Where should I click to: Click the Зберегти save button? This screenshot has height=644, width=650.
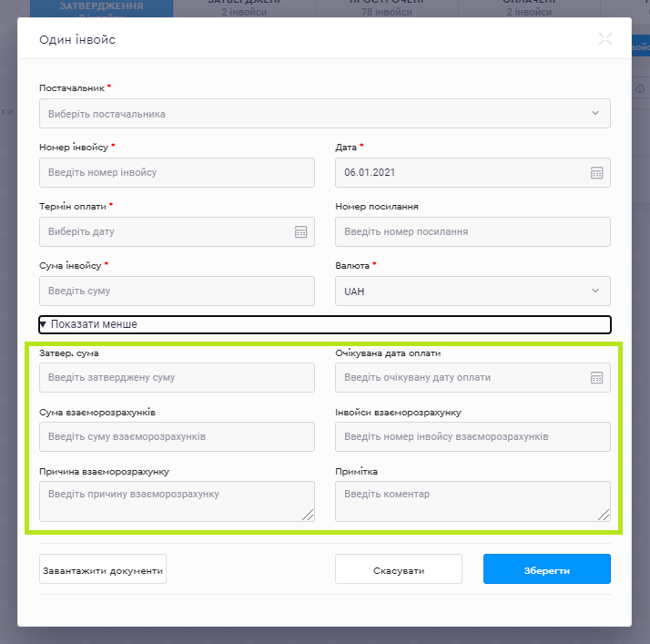click(x=546, y=569)
